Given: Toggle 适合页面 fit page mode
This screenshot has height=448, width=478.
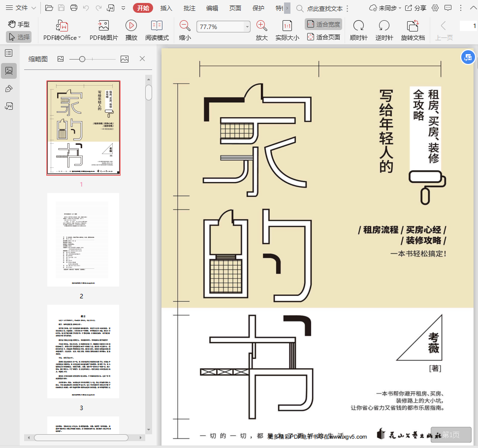Looking at the screenshot, I should point(323,37).
